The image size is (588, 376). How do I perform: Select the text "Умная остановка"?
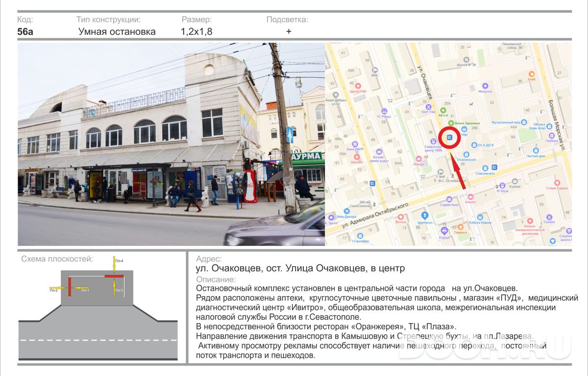[x=117, y=32]
